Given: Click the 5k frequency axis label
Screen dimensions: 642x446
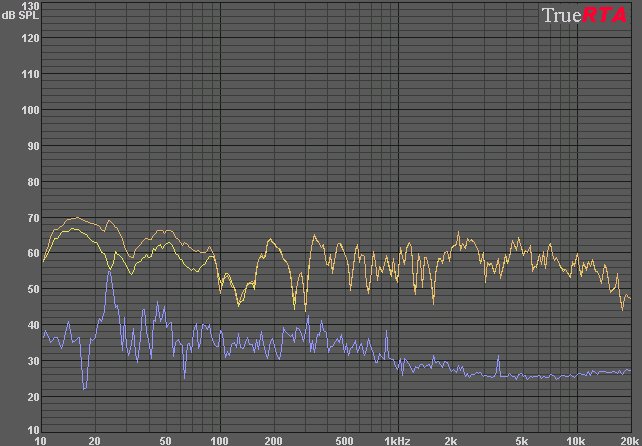Looking at the screenshot, I should click(522, 440).
